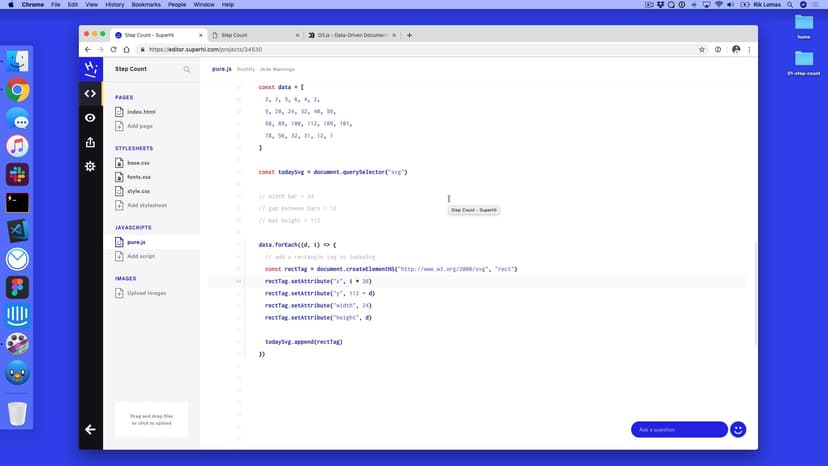Screen dimensions: 828x466
Task: Click the search icon beside Step Count
Action: (x=186, y=70)
